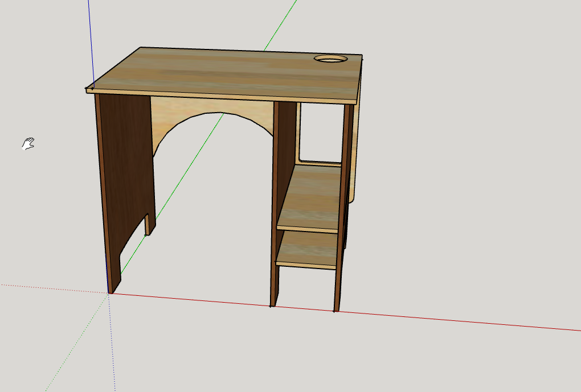Viewport: 581px width, 392px height.
Task: Click the axis origin at the desk's corner
Action: point(109,294)
